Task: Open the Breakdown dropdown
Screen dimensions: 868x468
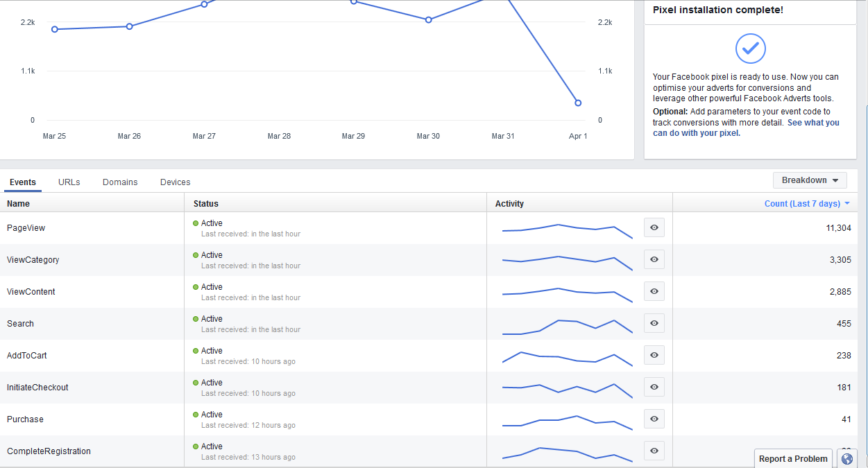Action: click(810, 180)
